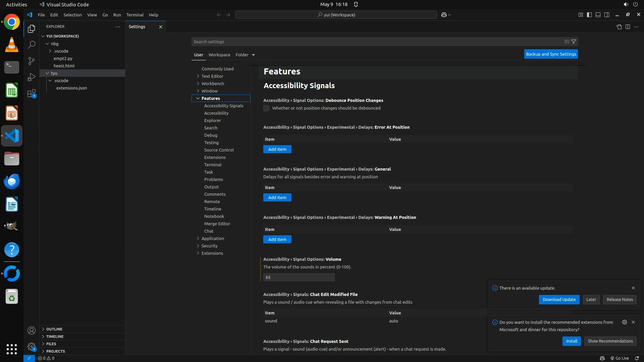This screenshot has width=644, height=362.
Task: Open Run and Debug view icon
Action: [x=31, y=77]
